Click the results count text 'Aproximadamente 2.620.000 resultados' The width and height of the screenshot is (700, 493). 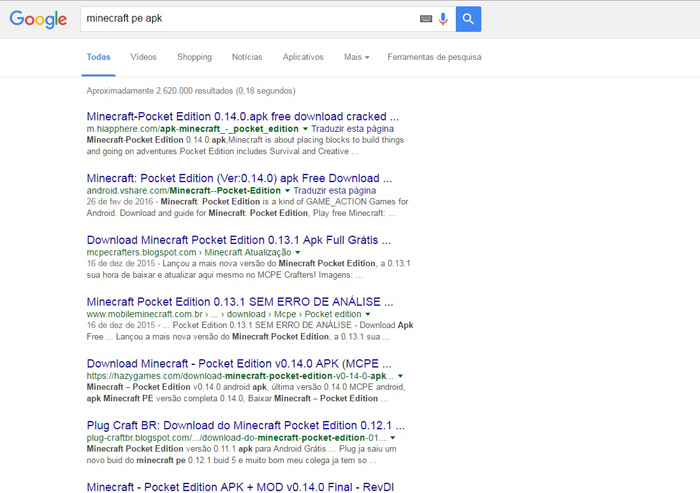point(191,91)
